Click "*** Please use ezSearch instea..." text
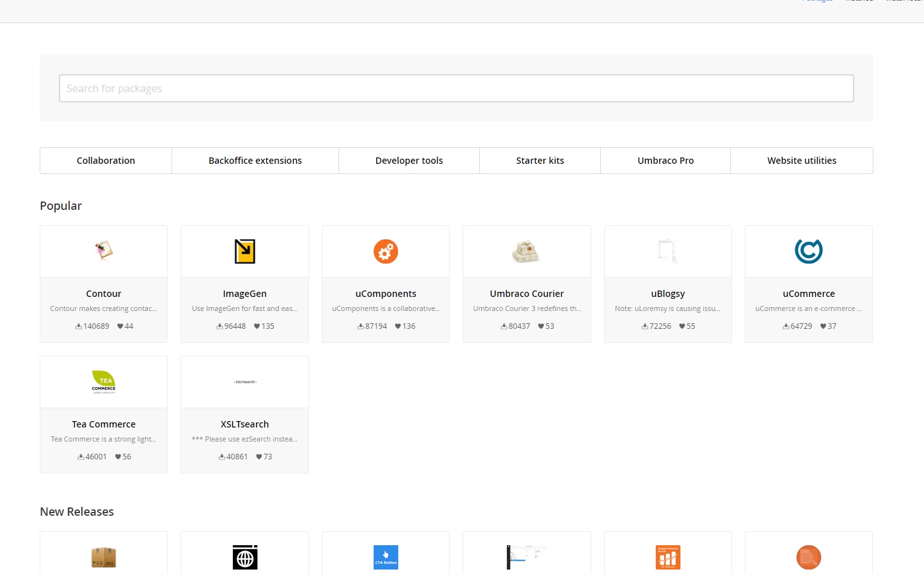 [x=244, y=439]
